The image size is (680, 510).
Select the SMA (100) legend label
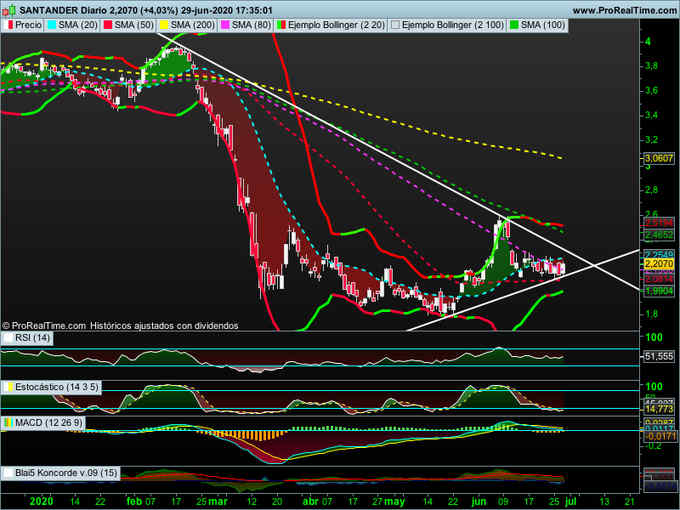click(x=543, y=25)
